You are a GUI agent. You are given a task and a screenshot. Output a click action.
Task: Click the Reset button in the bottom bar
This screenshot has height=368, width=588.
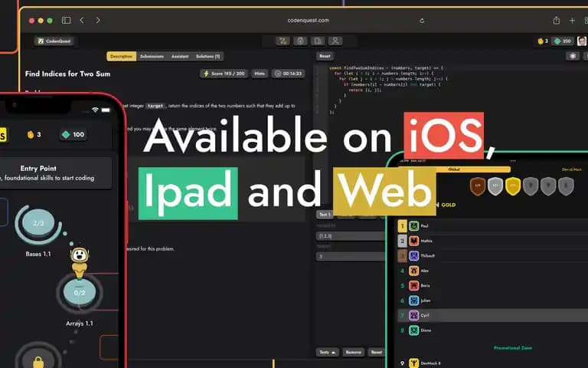[x=376, y=352]
